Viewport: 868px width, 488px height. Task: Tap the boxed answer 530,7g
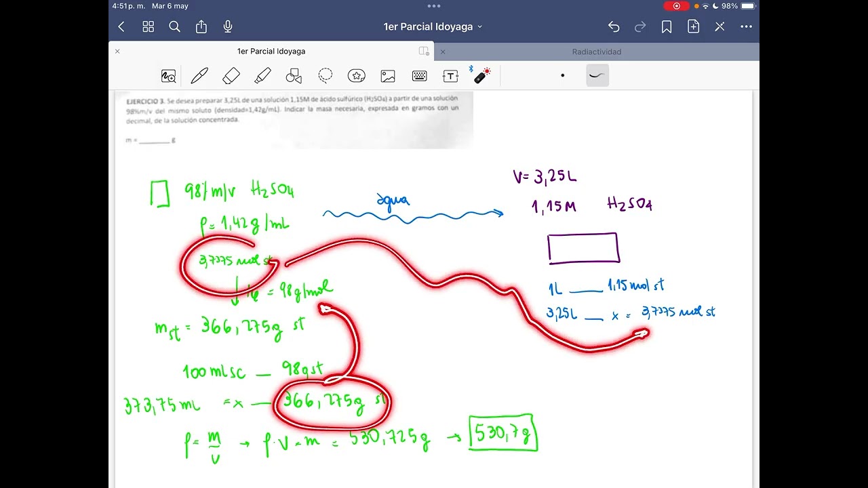tap(503, 433)
